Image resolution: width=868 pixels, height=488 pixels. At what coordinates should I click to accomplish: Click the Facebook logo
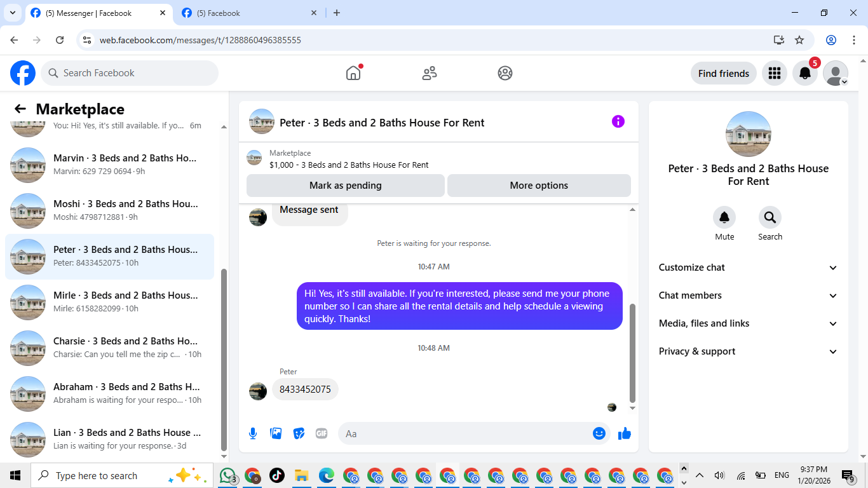pos(23,73)
